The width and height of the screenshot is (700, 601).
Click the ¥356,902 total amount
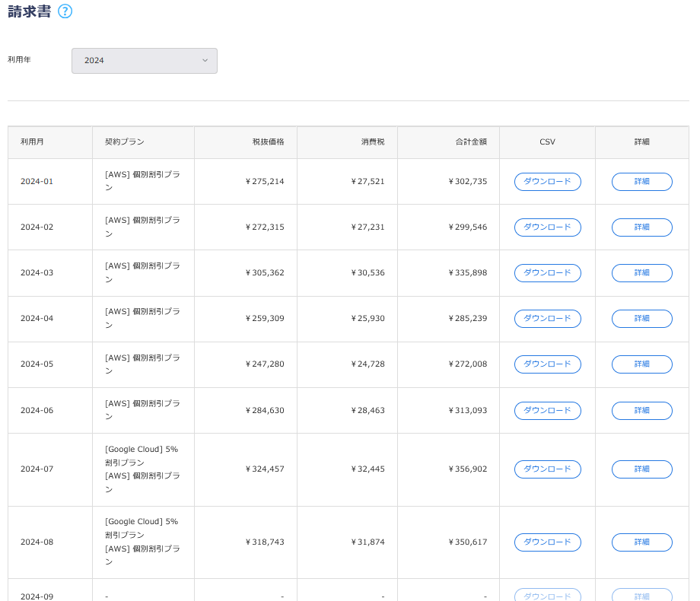coord(468,469)
